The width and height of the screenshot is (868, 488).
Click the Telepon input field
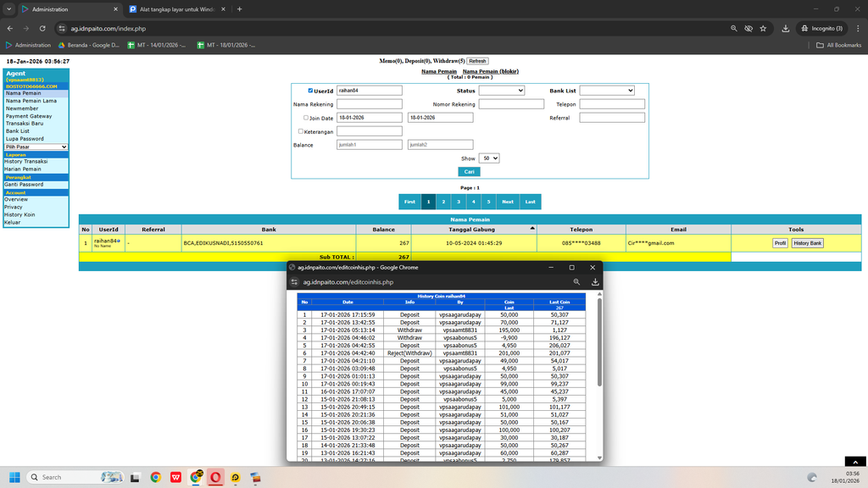(612, 104)
